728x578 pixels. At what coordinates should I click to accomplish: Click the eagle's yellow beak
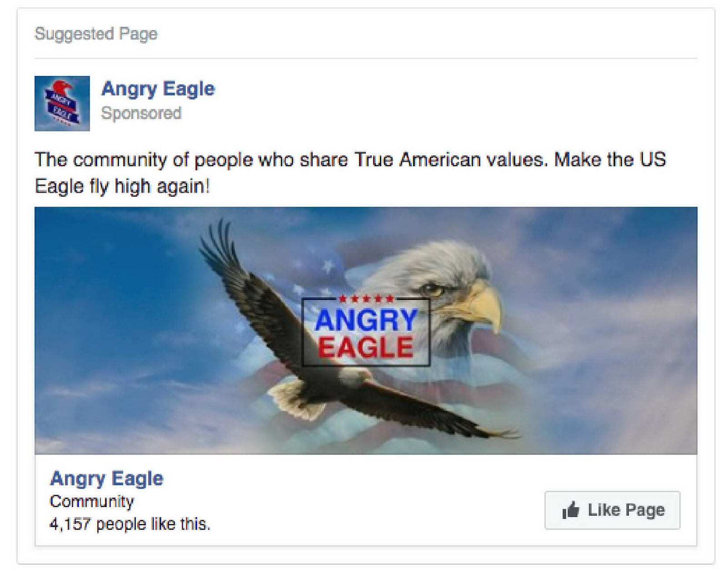pyautogui.click(x=478, y=304)
